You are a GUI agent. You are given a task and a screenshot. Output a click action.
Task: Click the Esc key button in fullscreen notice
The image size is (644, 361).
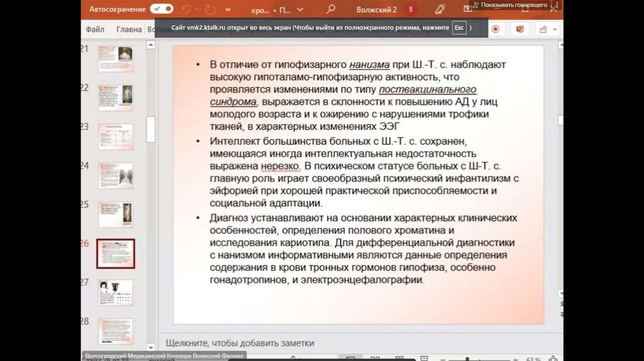[458, 28]
